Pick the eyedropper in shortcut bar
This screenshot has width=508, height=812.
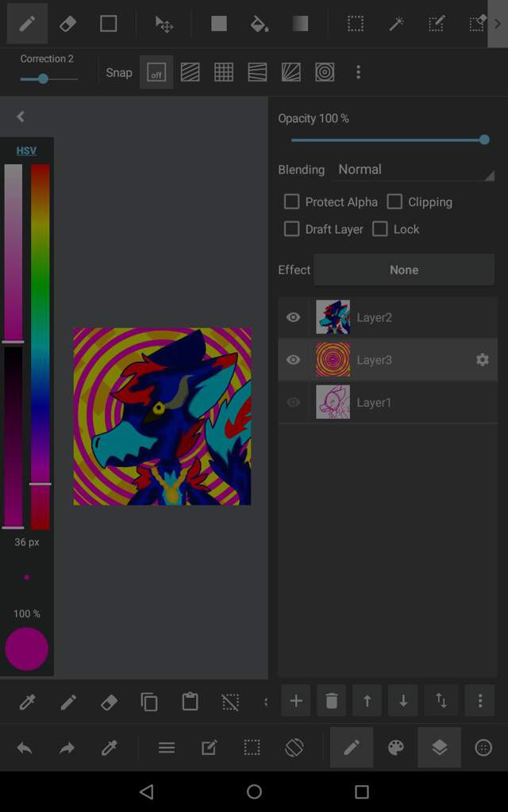tap(27, 703)
